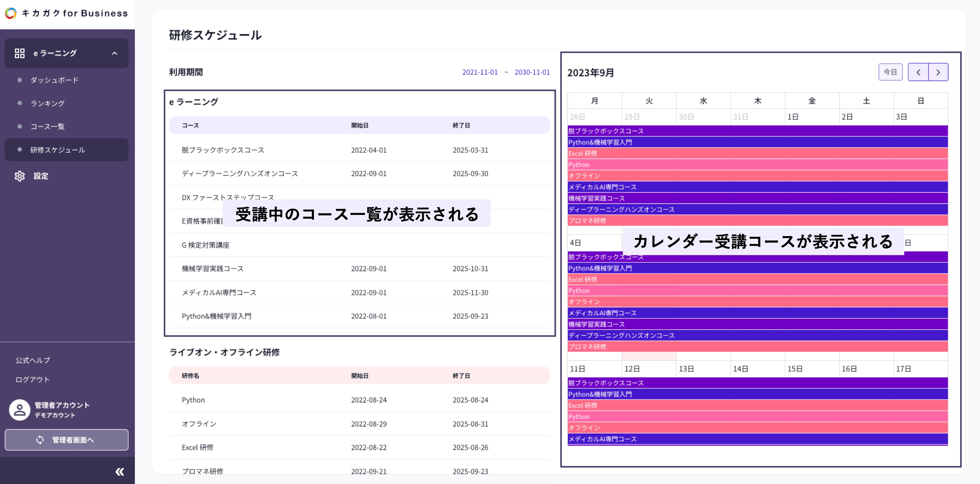Select 研修スケジュール sidebar item
This screenshot has width=980, height=484.
57,150
